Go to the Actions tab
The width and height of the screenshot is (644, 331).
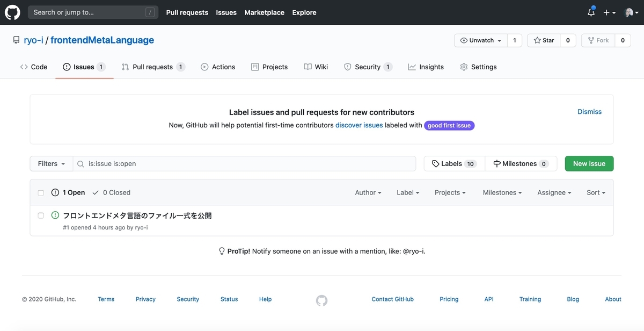point(218,67)
